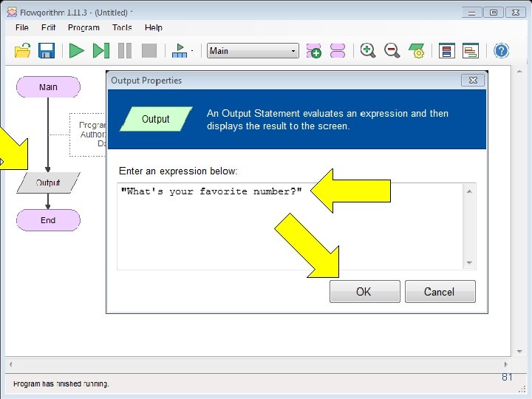Image resolution: width=532 pixels, height=399 pixels.
Task: Confirm the expression with the OK button
Action: point(365,291)
